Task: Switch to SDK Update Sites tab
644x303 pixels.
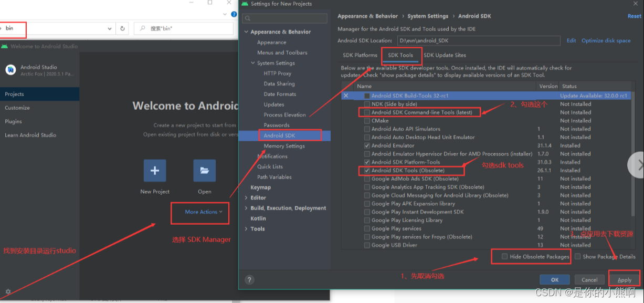Action: click(x=445, y=55)
